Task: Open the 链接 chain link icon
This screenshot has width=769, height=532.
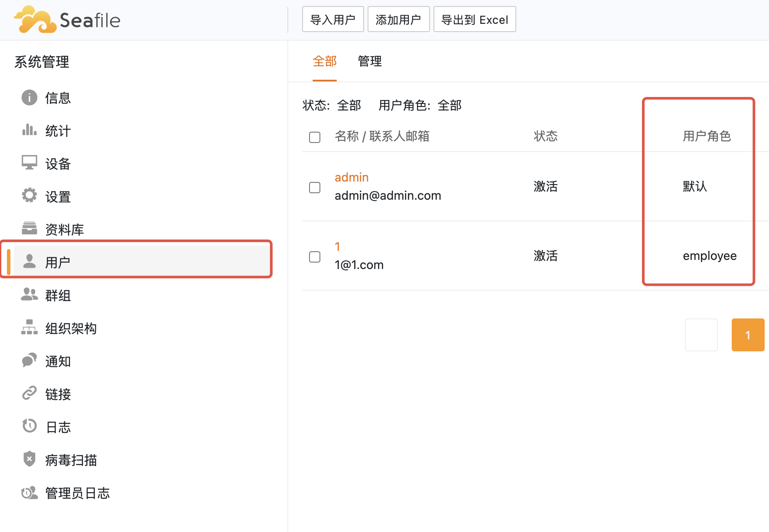Action: point(29,393)
